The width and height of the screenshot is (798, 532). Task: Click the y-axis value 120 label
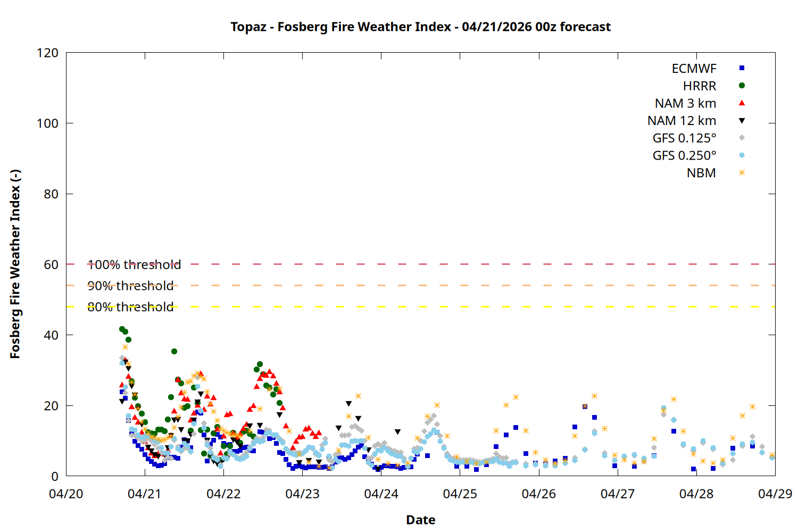pos(47,53)
